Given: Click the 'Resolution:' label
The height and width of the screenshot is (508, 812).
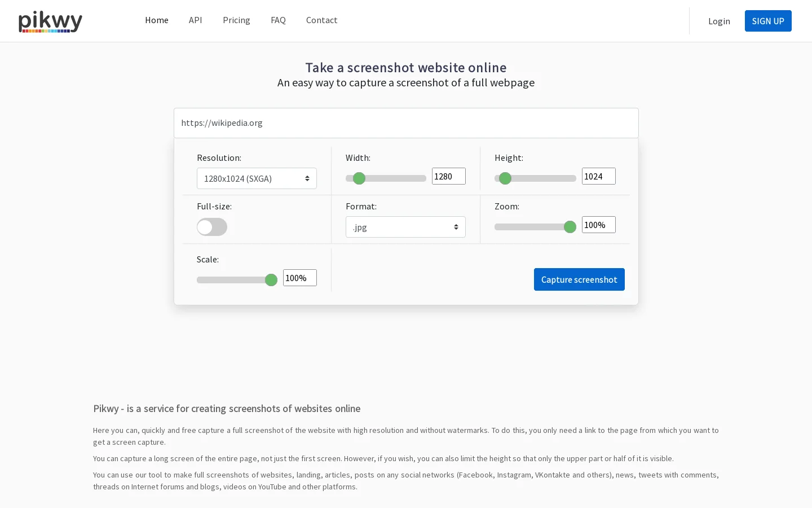Looking at the screenshot, I should click(x=219, y=158).
